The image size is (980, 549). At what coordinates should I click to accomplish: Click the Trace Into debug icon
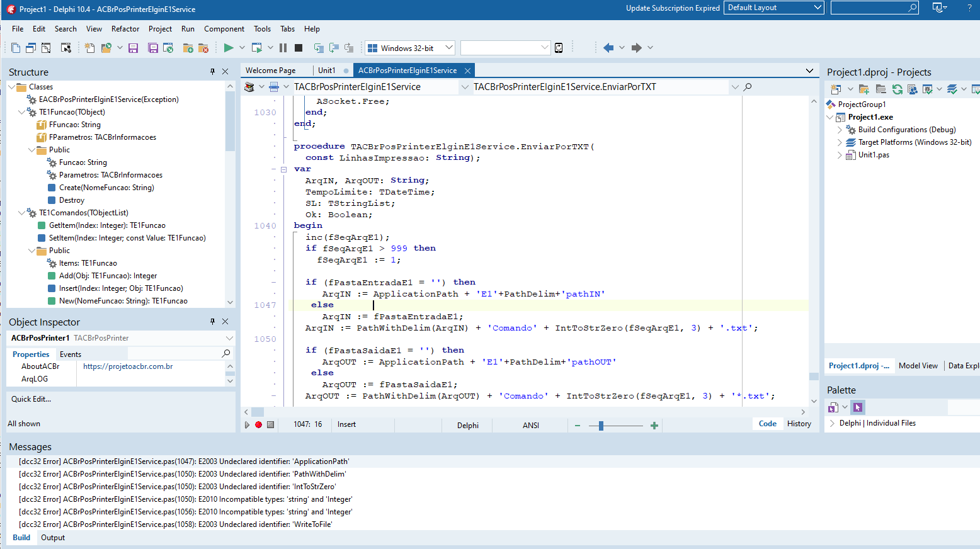click(319, 48)
